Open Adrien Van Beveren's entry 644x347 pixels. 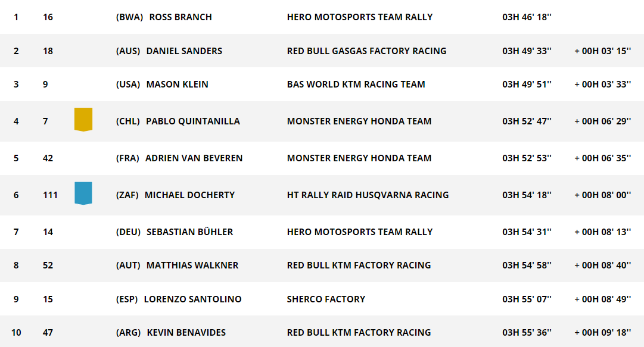[194, 158]
